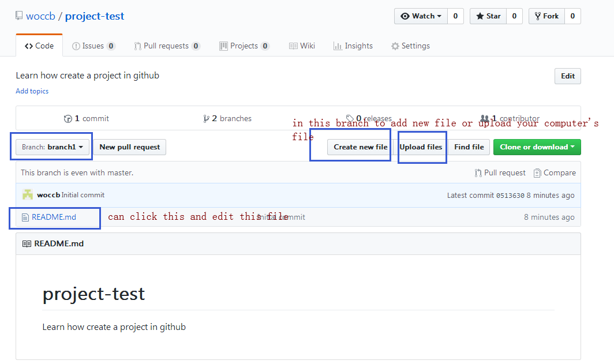Open the Branch: branch1 selector dropdown
614x364 pixels.
pyautogui.click(x=53, y=147)
